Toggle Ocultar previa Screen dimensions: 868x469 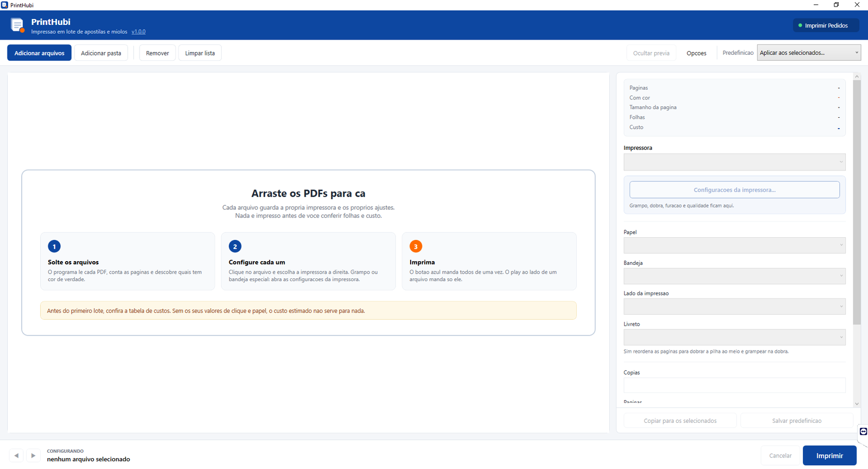(651, 53)
